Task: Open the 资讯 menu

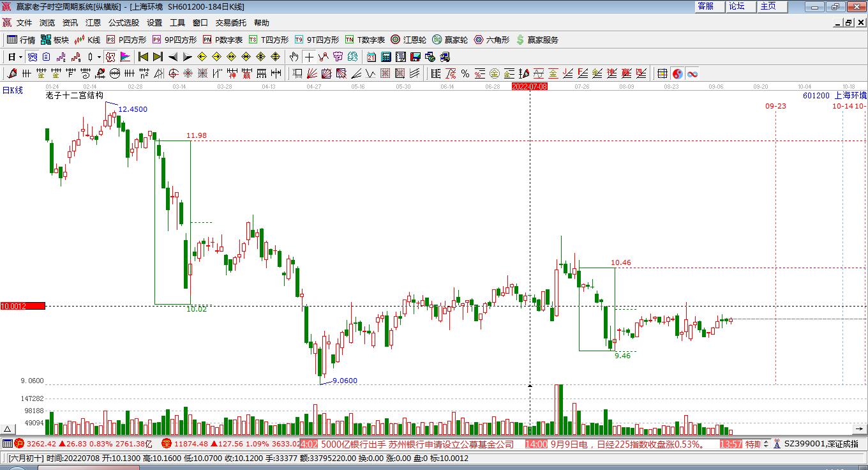Action: click(x=70, y=23)
